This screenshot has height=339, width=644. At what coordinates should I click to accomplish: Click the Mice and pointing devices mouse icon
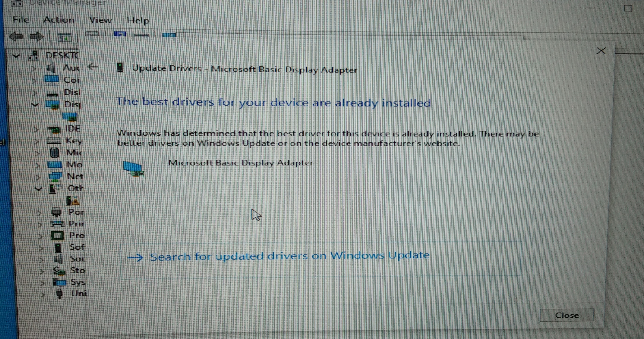(55, 153)
